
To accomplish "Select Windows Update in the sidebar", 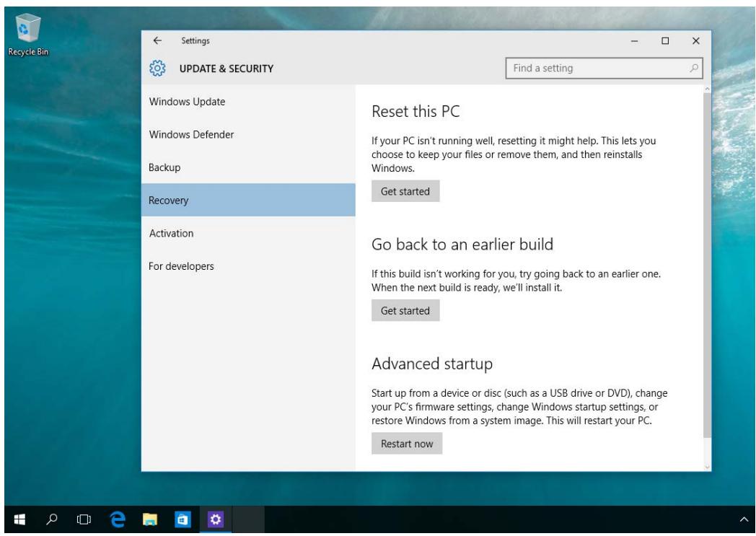I will pyautogui.click(x=186, y=102).
